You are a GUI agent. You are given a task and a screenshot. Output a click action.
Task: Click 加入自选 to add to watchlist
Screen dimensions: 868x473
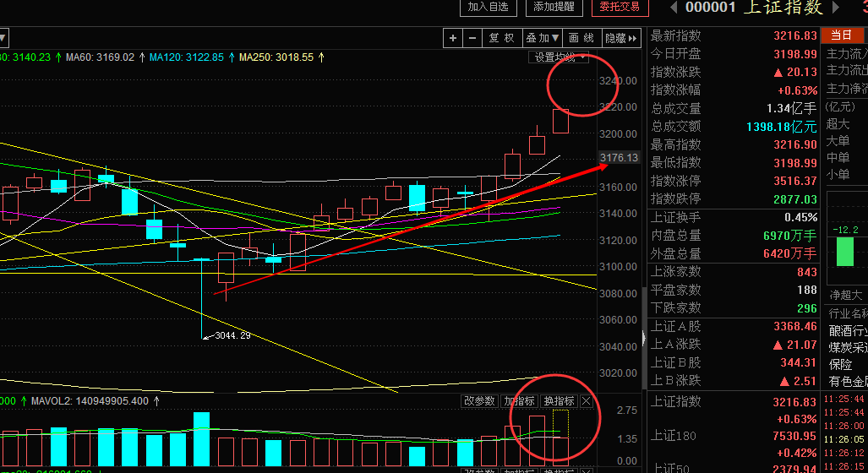pyautogui.click(x=488, y=8)
